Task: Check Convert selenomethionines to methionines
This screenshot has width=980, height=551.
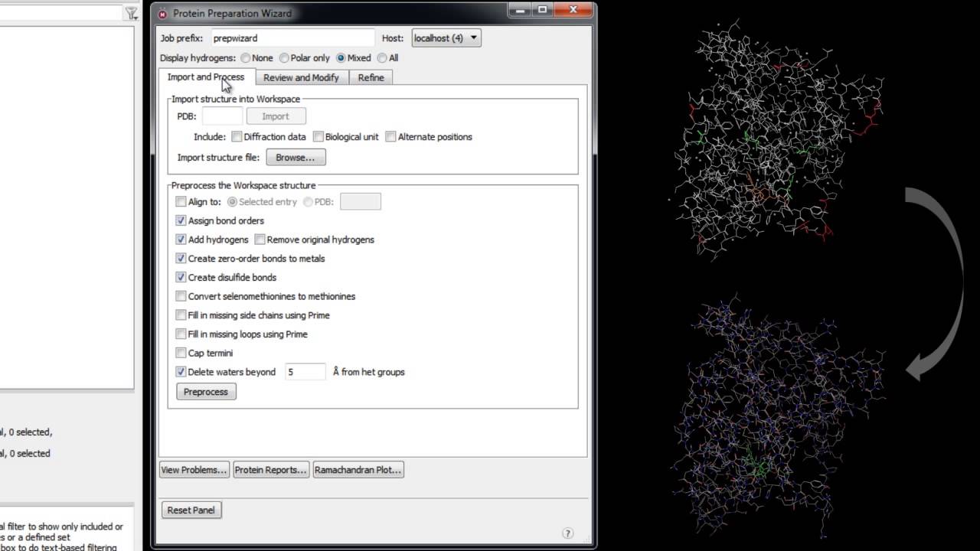Action: point(181,296)
